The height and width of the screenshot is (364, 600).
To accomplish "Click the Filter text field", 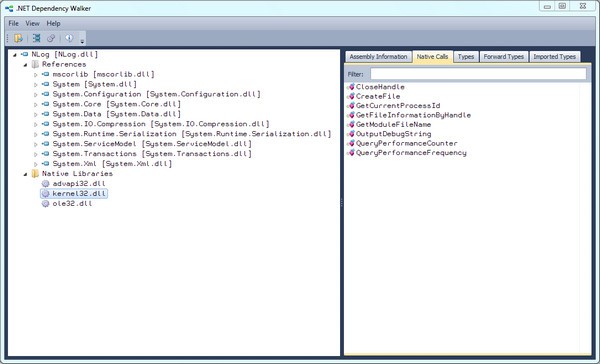I will click(x=478, y=74).
